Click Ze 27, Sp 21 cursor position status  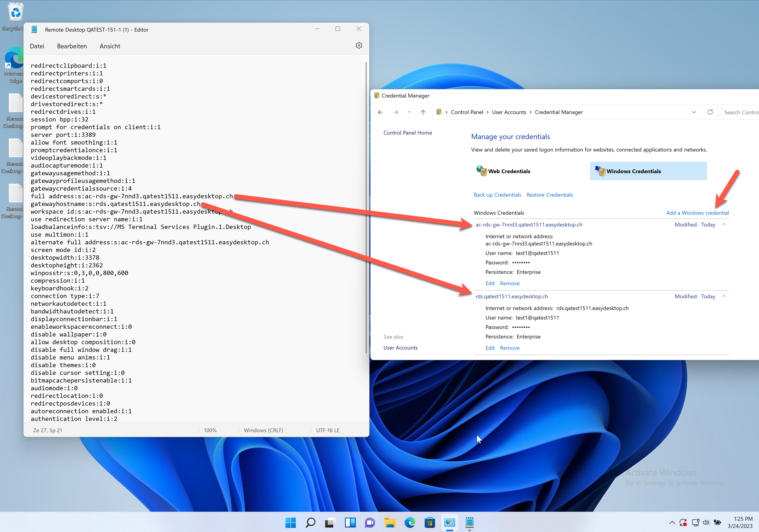point(48,430)
